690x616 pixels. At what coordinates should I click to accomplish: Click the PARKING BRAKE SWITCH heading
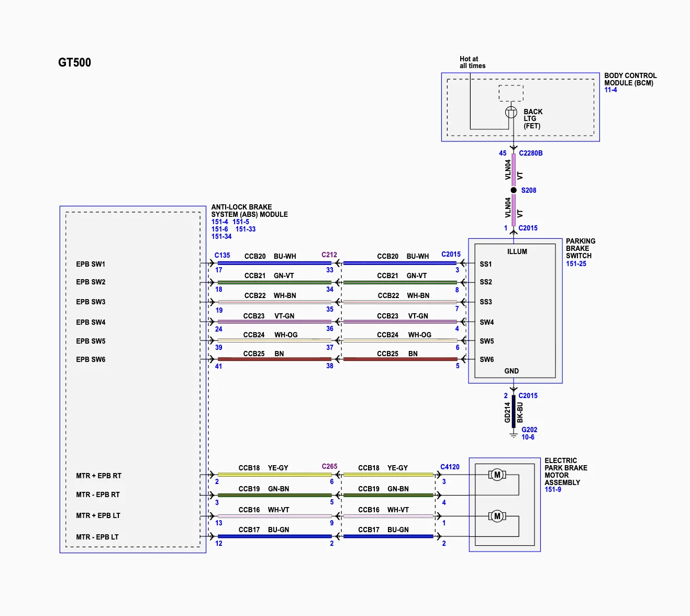point(581,249)
